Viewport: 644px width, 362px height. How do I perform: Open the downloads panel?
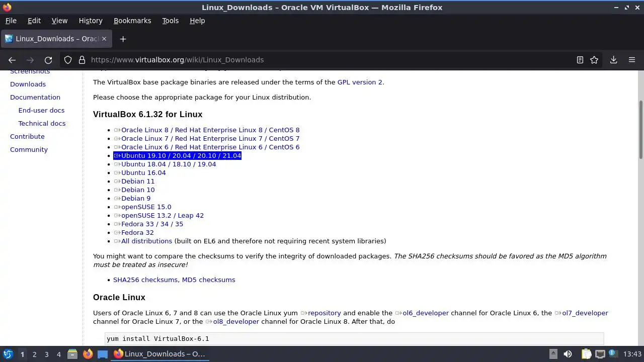pyautogui.click(x=613, y=60)
